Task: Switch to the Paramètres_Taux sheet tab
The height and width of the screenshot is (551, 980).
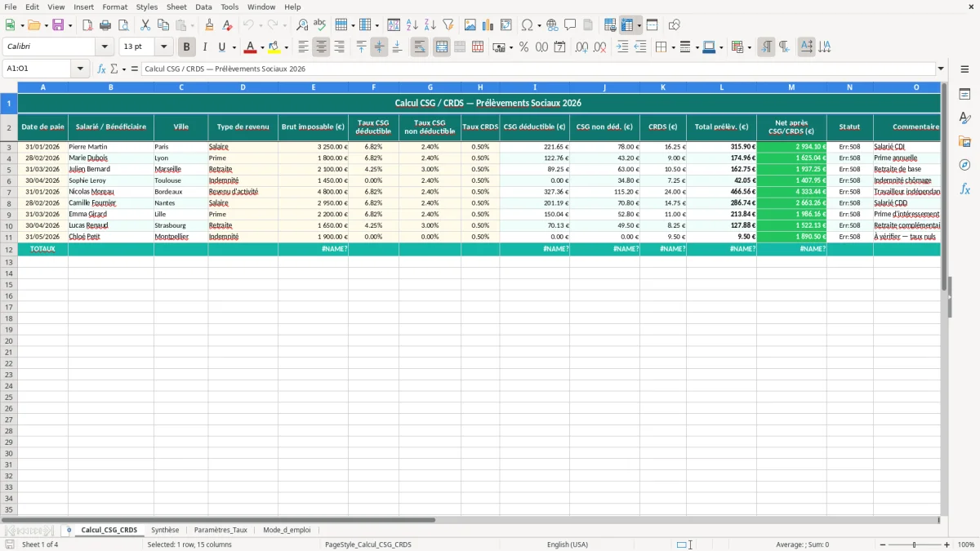Action: [x=220, y=530]
